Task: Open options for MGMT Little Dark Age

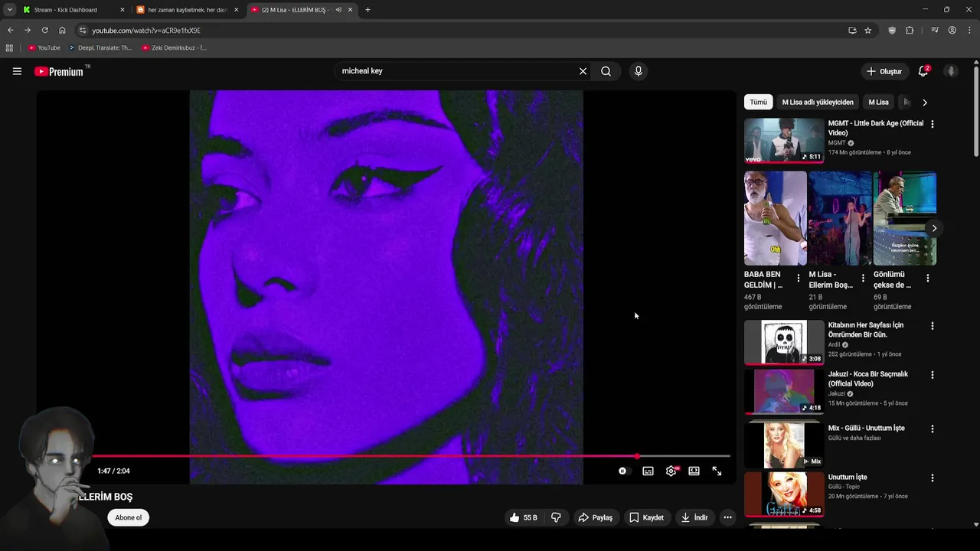Action: [x=932, y=124]
